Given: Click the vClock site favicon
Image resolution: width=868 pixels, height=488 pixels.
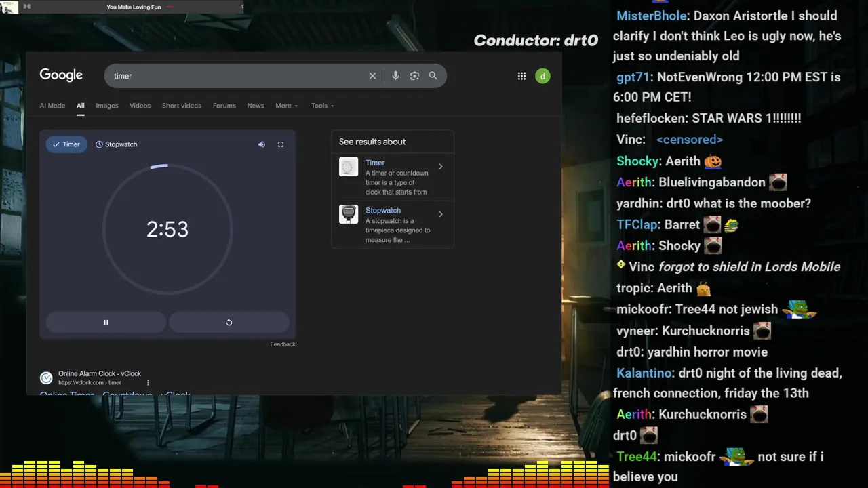Looking at the screenshot, I should [46, 378].
